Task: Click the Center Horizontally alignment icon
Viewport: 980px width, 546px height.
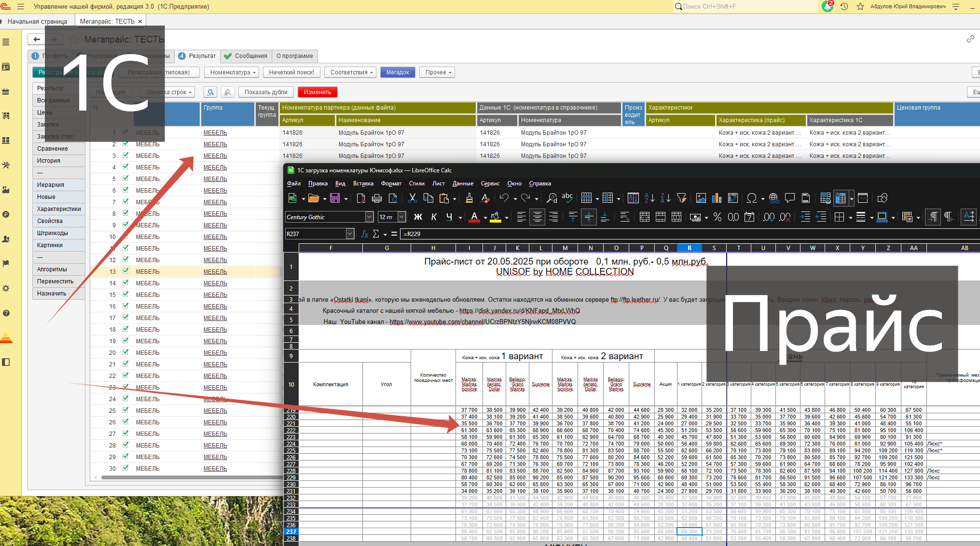Action: 537,217
